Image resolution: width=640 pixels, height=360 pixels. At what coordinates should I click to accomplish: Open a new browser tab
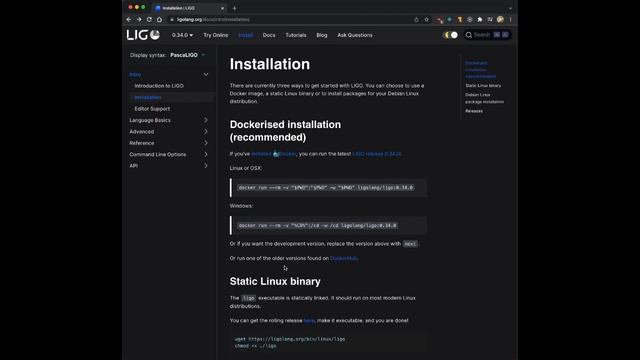(x=234, y=8)
